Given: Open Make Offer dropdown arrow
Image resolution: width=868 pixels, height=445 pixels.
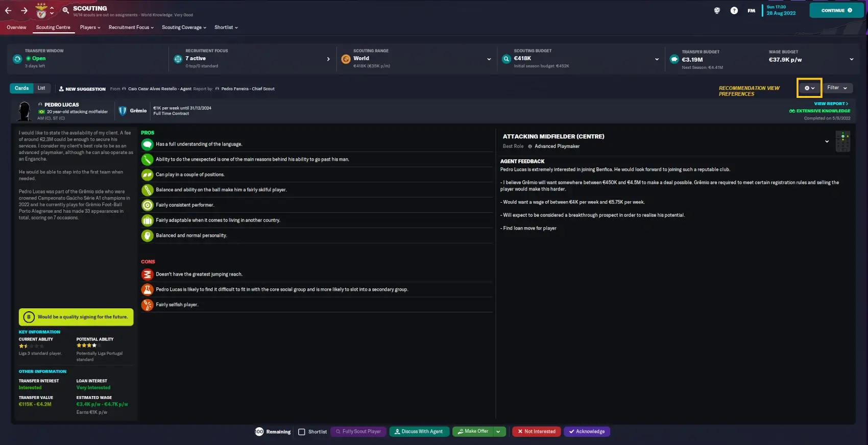Looking at the screenshot, I should [x=498, y=432].
